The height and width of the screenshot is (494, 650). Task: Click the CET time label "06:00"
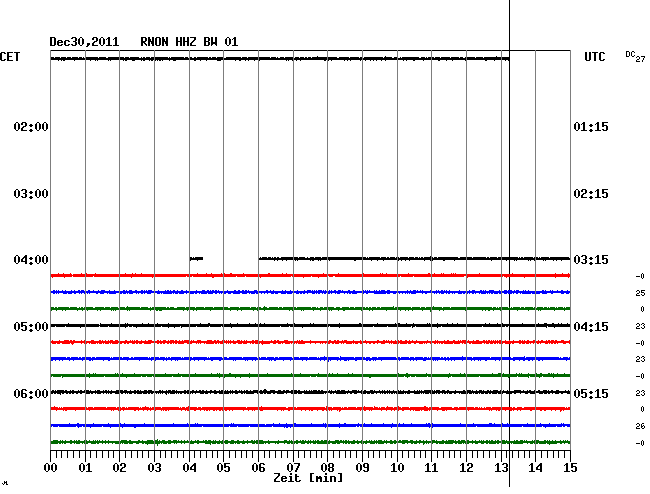click(x=31, y=393)
